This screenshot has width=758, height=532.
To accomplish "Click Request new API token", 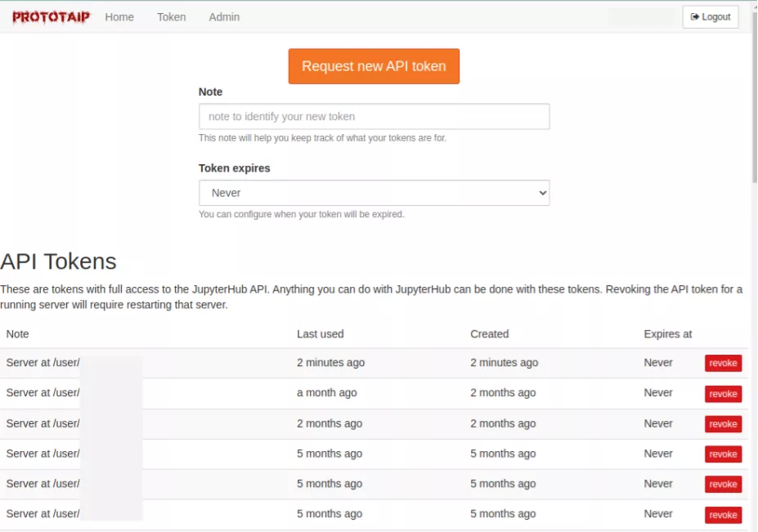I will (374, 66).
